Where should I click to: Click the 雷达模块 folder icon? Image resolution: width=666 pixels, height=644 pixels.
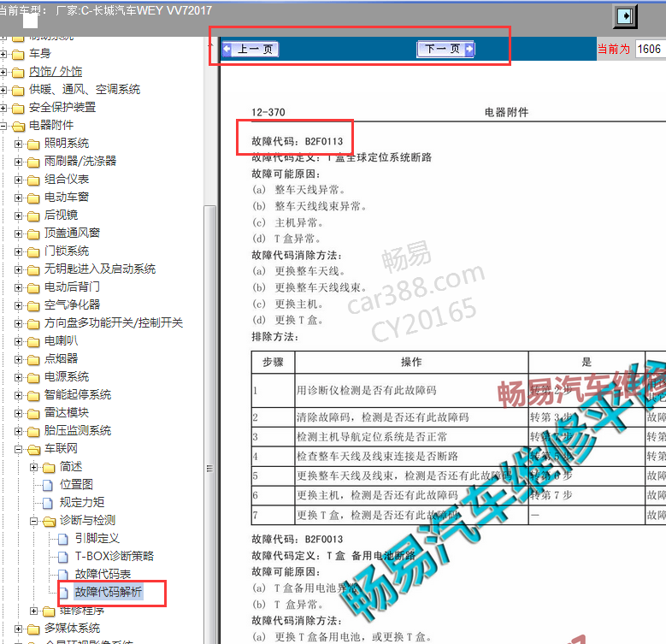point(33,413)
